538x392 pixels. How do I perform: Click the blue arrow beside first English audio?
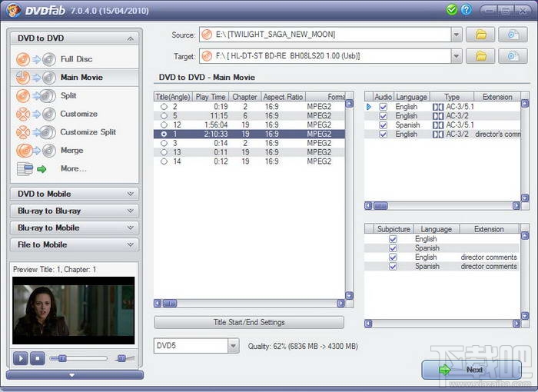pyautogui.click(x=369, y=107)
